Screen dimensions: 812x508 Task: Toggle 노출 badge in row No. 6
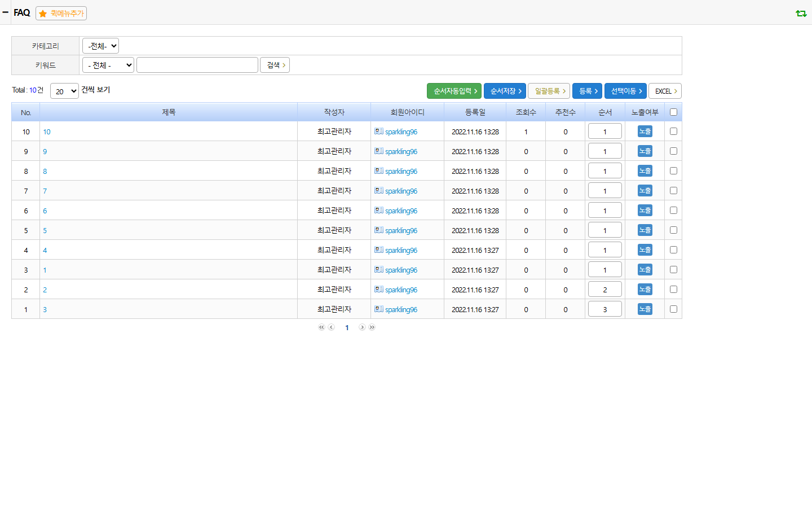pyautogui.click(x=645, y=210)
